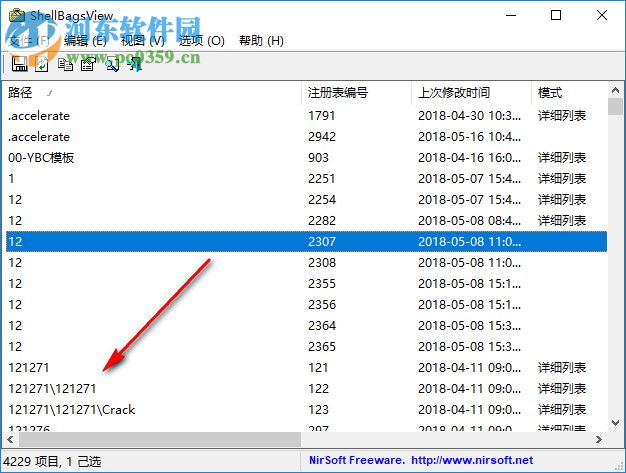
Task: Select the .accelerate row numbered 1791
Action: [x=306, y=116]
